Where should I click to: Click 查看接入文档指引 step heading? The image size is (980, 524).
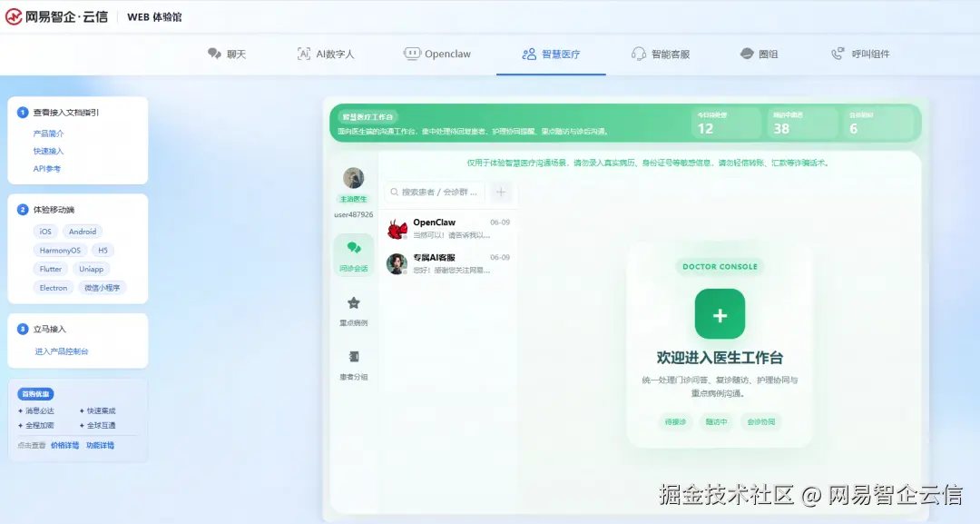click(x=65, y=113)
